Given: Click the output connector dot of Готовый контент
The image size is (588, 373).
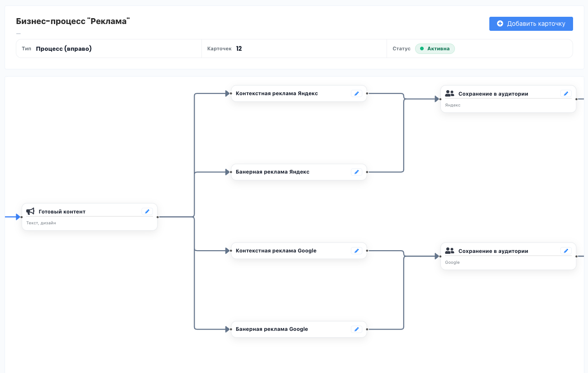Looking at the screenshot, I should 158,217.
